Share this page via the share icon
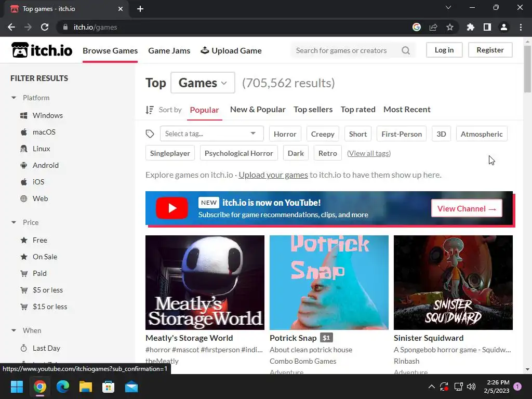 pos(433,27)
